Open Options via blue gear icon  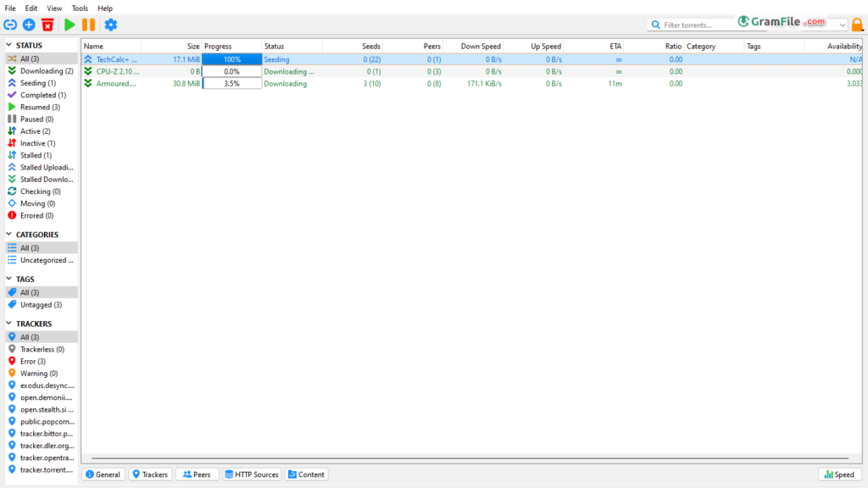click(x=111, y=25)
